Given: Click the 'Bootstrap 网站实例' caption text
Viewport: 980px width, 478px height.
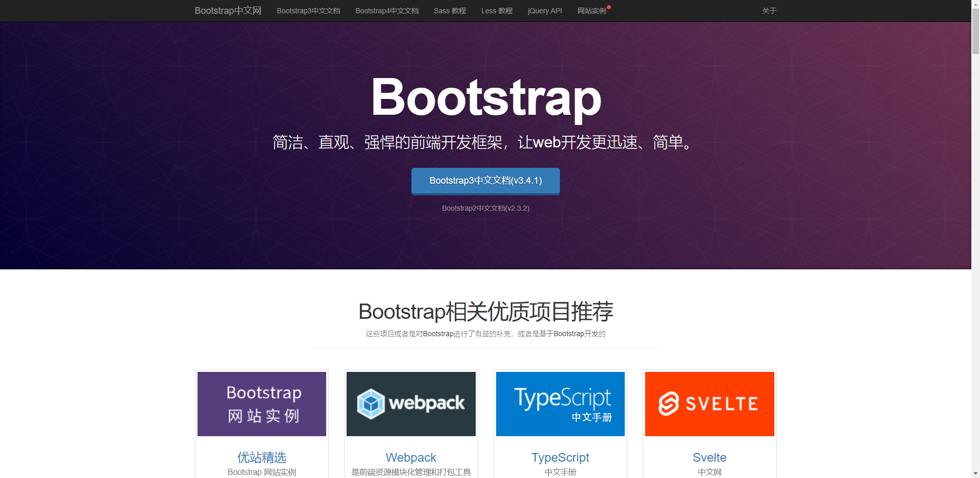Looking at the screenshot, I should [x=262, y=472].
